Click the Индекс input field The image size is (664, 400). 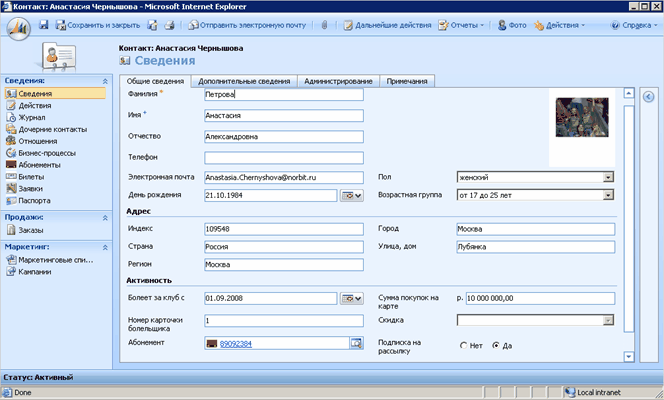(284, 229)
